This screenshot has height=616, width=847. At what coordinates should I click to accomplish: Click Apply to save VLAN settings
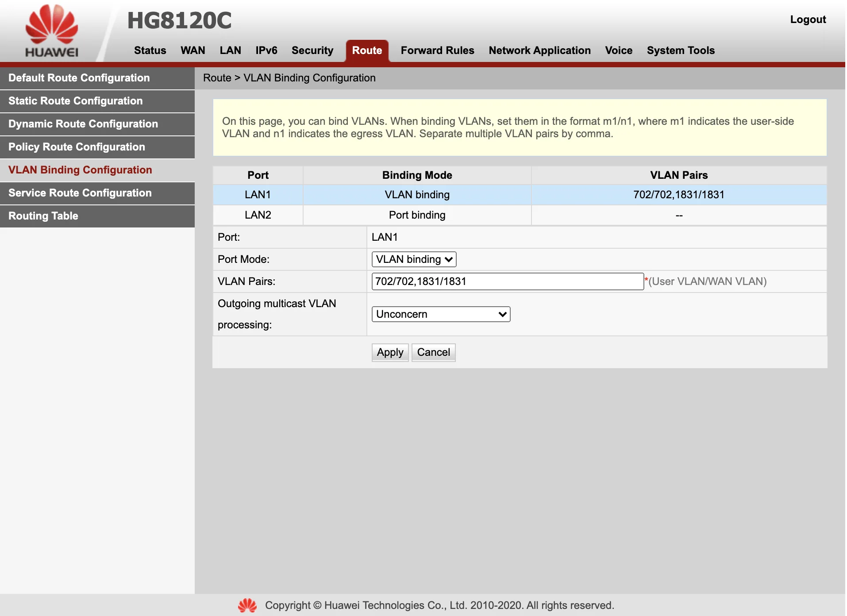[389, 352]
